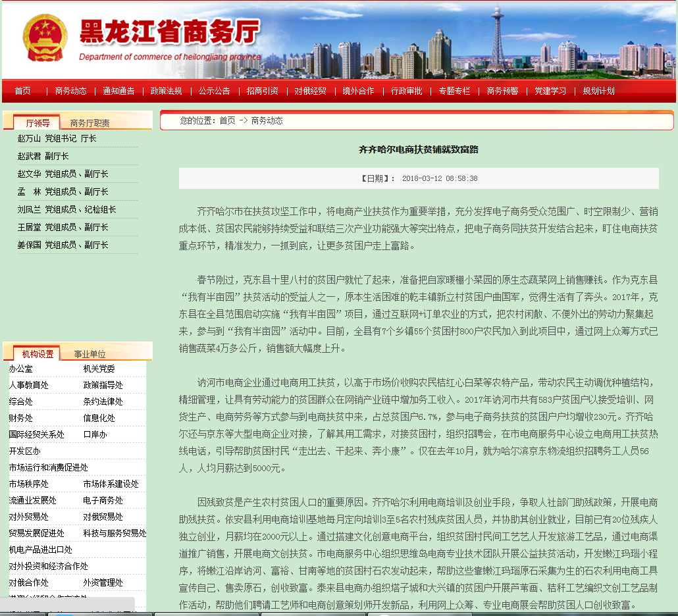Open leader entry 姜保国 党组成员、副厅长
Screen dimensions: 678x616
click(63, 245)
